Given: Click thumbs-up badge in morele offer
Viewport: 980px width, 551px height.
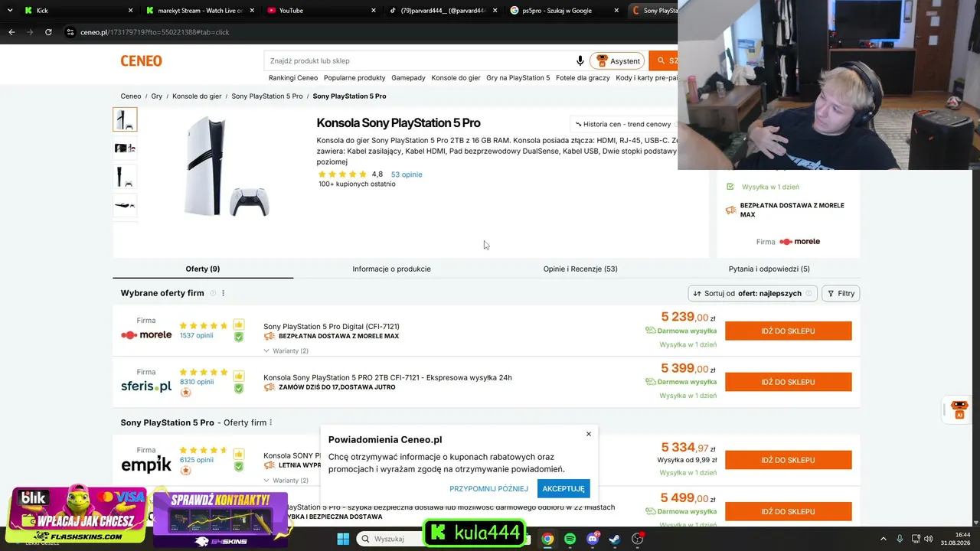Looking at the screenshot, I should coord(239,324).
